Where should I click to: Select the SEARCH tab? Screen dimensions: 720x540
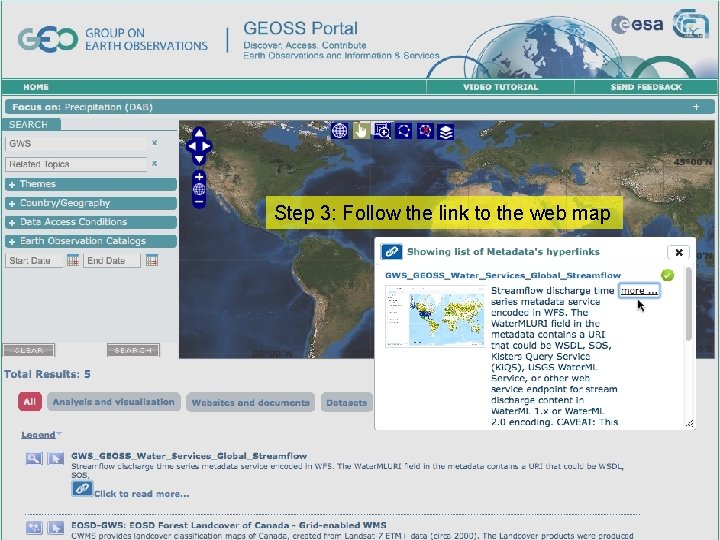point(31,124)
